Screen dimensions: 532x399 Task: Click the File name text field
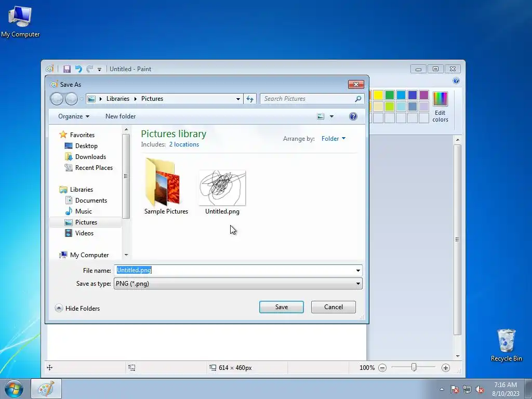tap(234, 270)
